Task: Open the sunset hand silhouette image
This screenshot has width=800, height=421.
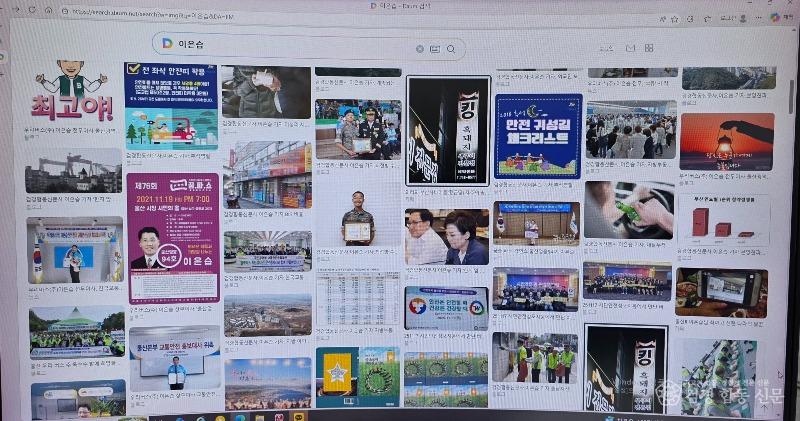Action: click(x=726, y=141)
